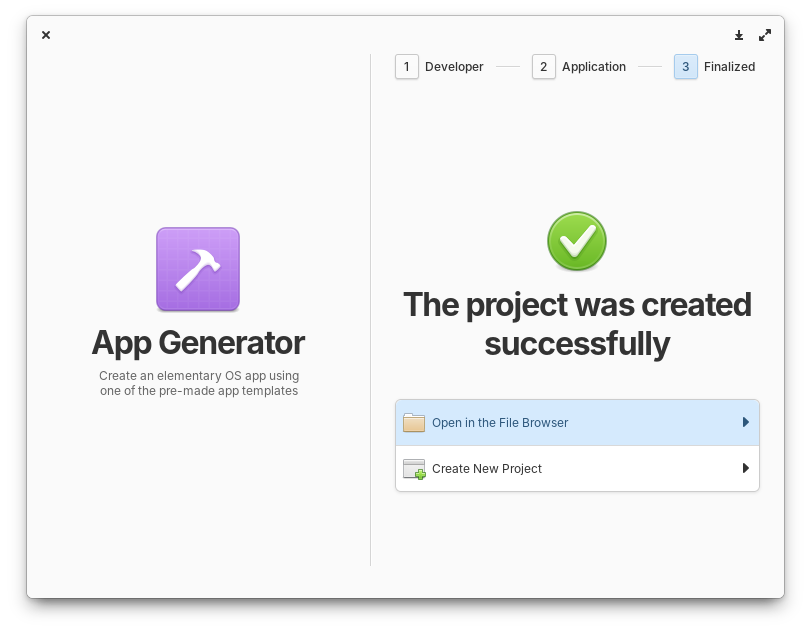Click the pre-made app templates description text
The height and width of the screenshot is (638, 811).
[x=199, y=383]
